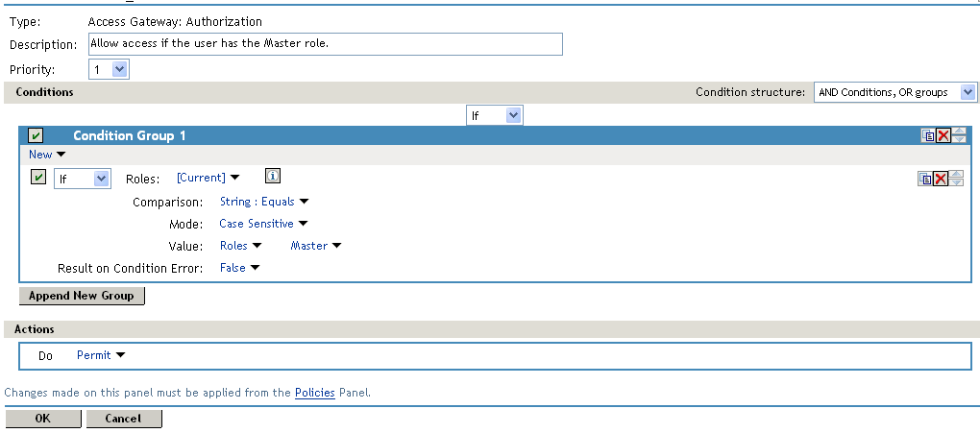Image resolution: width=980 pixels, height=433 pixels.
Task: Open the If dropdown above Condition Group 1
Action: (494, 115)
